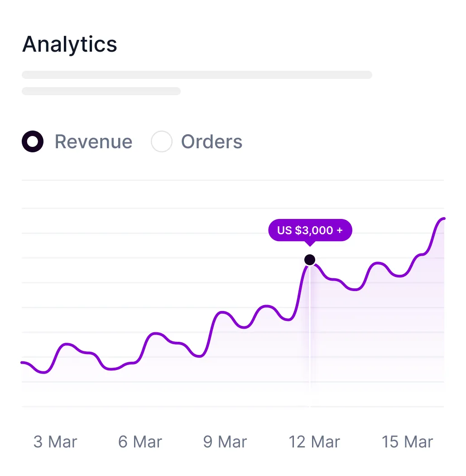Click the Revenue label text

93,141
